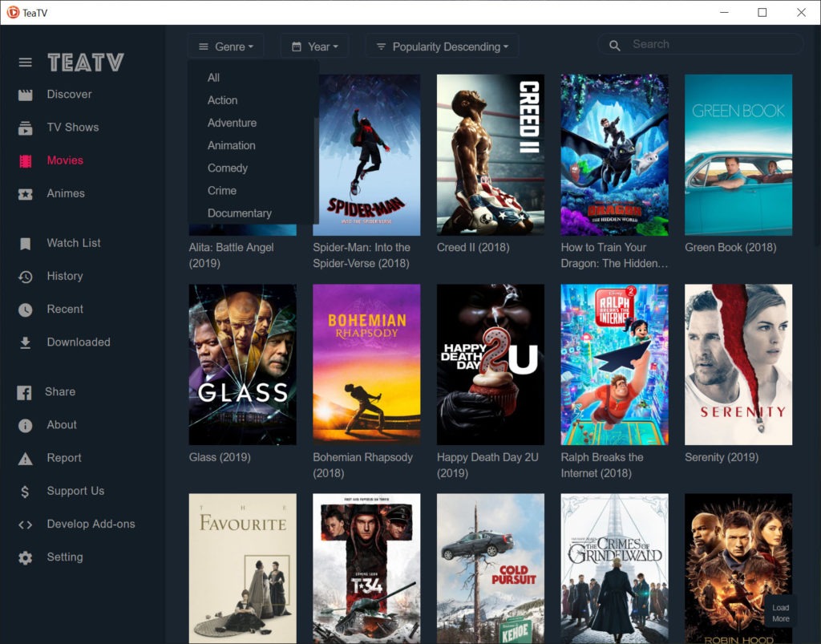Viewport: 821px width, 644px height.
Task: Open How to Train Your Dragon poster
Action: (614, 155)
